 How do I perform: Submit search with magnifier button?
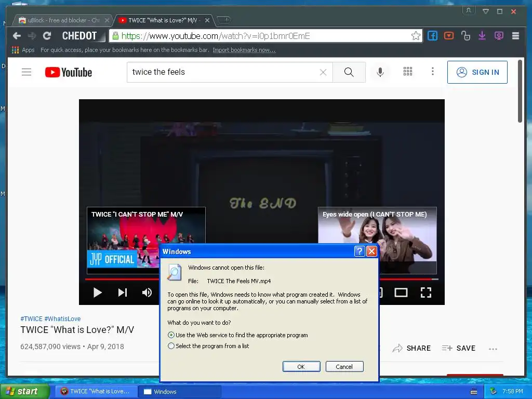(x=349, y=72)
